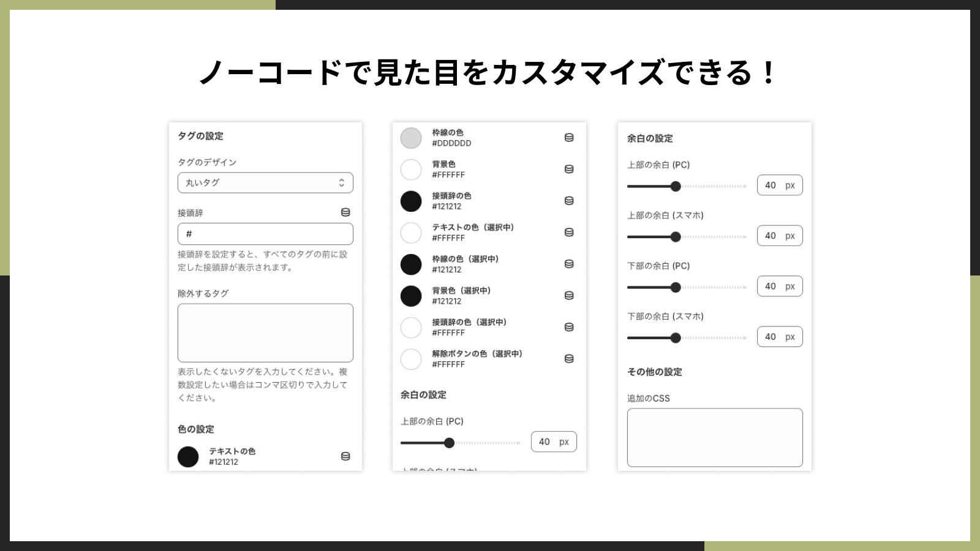Click database icon next to 接頭辞の色
The image size is (980, 551).
point(568,201)
